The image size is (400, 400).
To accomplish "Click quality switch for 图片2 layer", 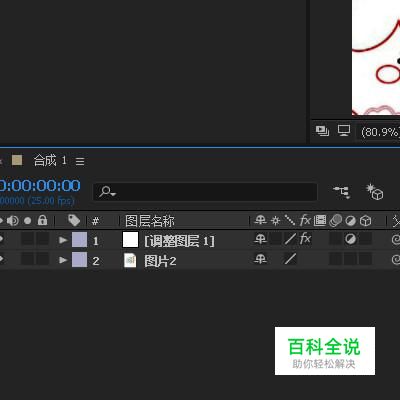I will 290,259.
